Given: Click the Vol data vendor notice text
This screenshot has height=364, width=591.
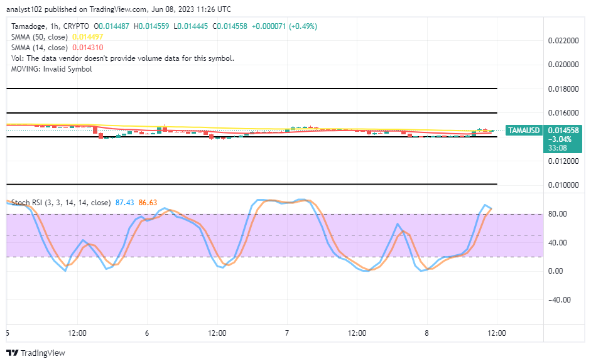Looking at the screenshot, I should point(123,58).
